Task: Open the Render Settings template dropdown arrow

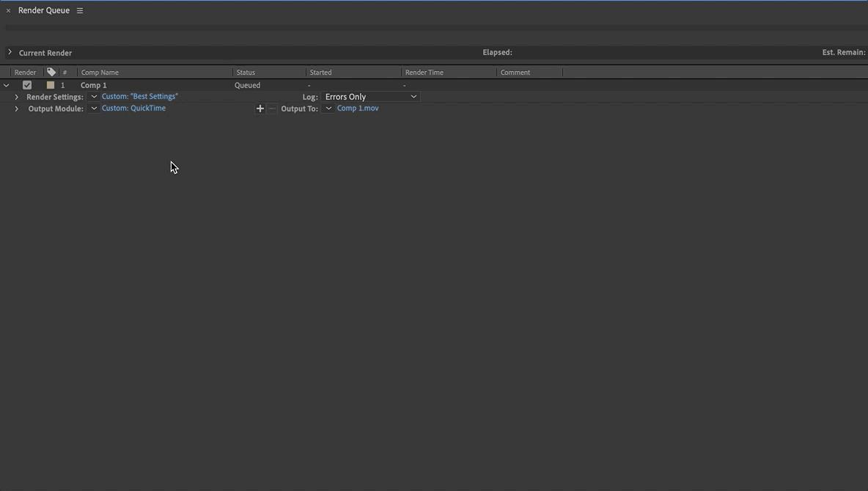Action: (x=94, y=97)
